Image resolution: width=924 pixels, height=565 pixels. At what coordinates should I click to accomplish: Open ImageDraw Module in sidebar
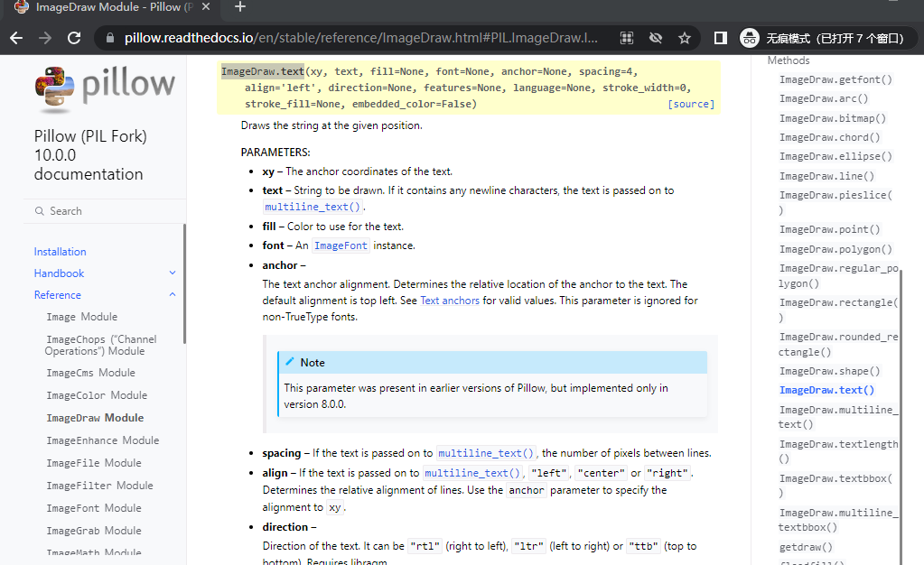click(x=95, y=418)
